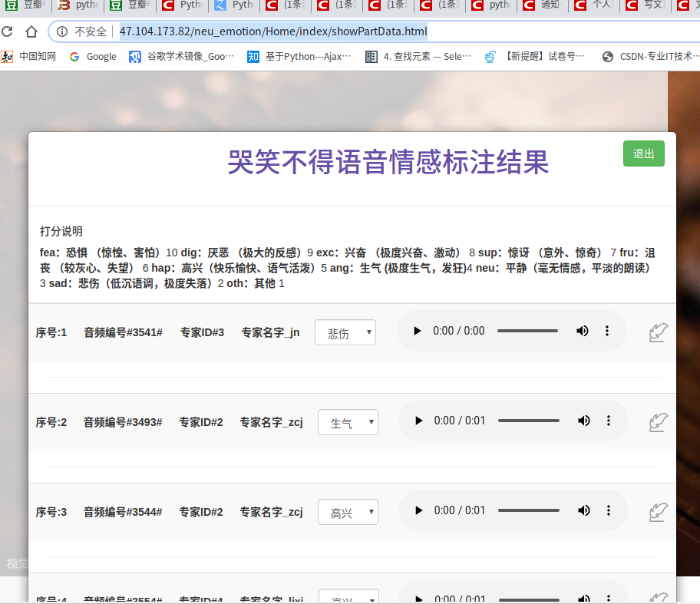Switch to the 个人 browser tab

pos(594,5)
